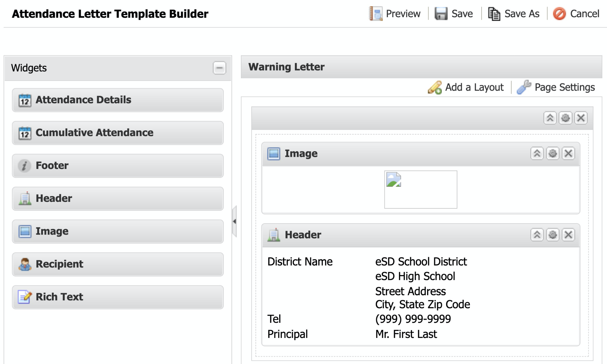Click the (999) 999-9999 phone number

coord(413,319)
